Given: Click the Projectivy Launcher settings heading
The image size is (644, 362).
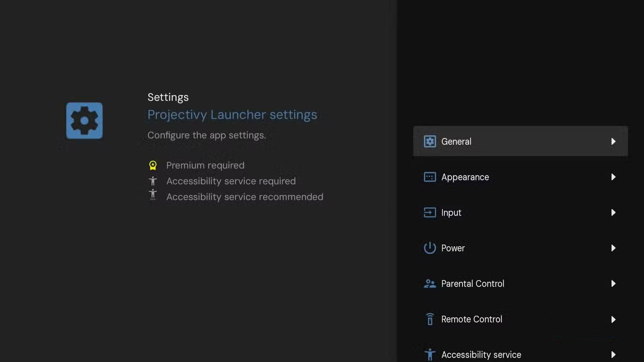Looking at the screenshot, I should 232,115.
